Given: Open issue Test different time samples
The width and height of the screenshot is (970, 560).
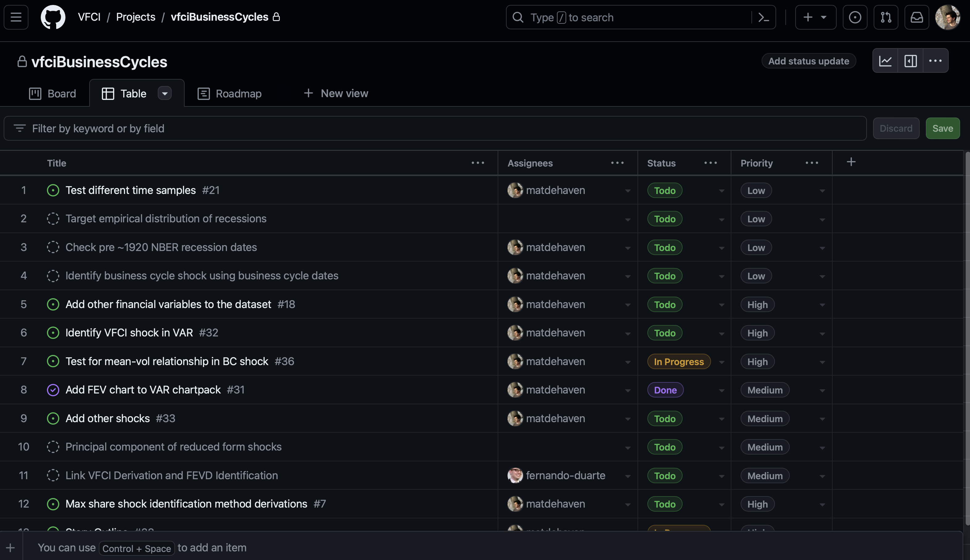Looking at the screenshot, I should [131, 190].
